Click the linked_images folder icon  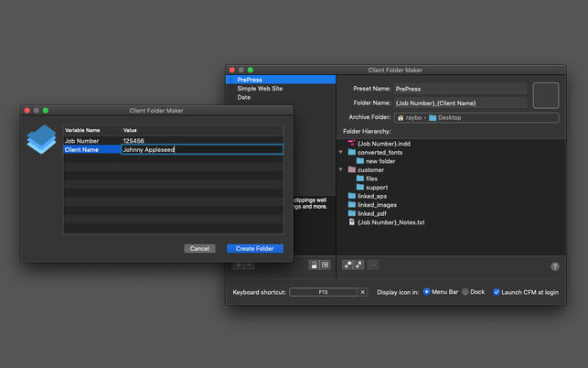coord(352,204)
